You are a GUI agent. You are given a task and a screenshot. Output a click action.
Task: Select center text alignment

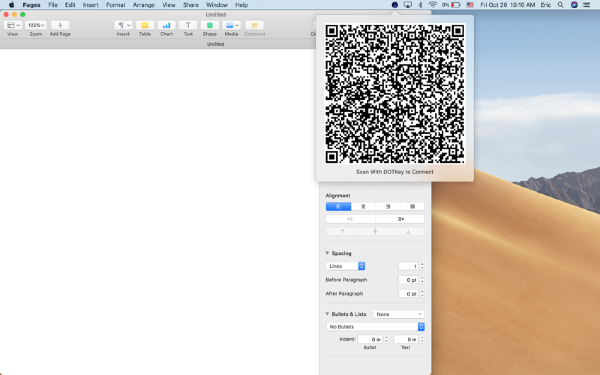[x=363, y=207]
